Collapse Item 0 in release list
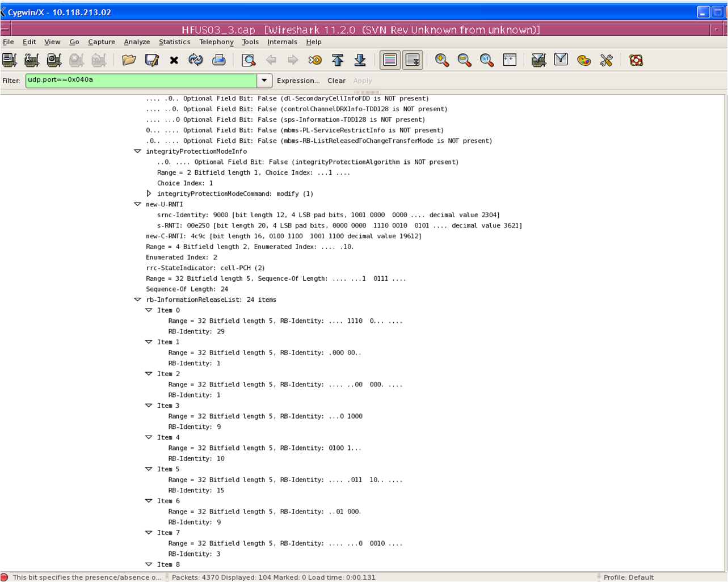728x582 pixels. point(149,310)
